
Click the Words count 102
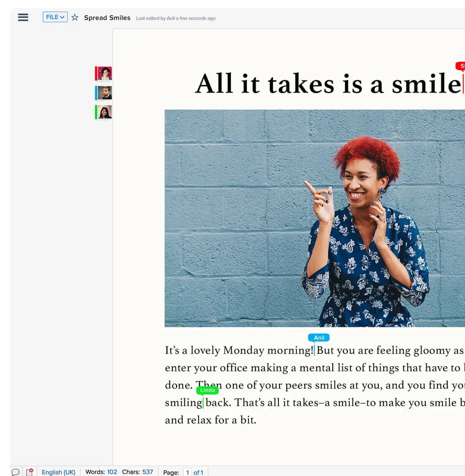click(112, 472)
